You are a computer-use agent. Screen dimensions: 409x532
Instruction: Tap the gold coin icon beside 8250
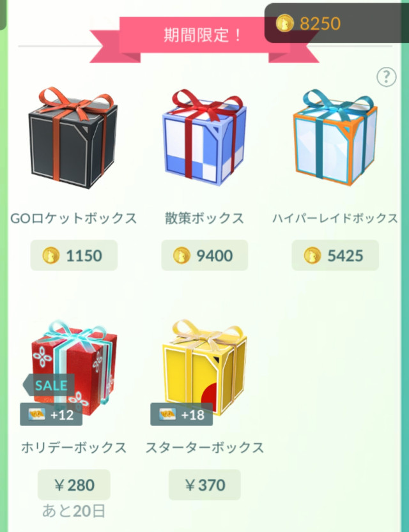pyautogui.click(x=284, y=24)
